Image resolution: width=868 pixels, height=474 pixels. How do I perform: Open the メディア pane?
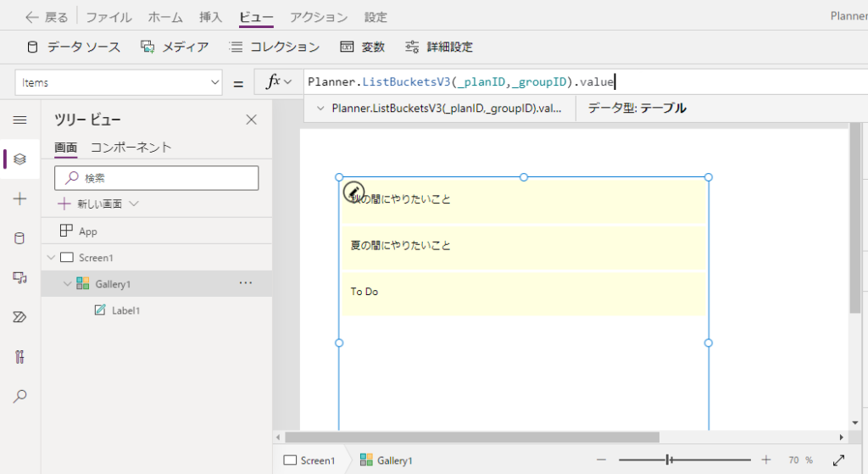(175, 47)
